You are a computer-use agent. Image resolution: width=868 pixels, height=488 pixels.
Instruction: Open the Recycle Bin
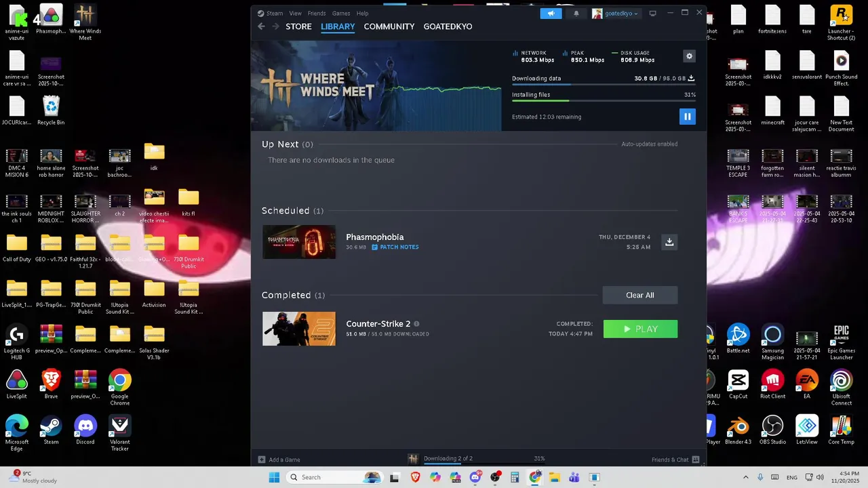pos(51,110)
